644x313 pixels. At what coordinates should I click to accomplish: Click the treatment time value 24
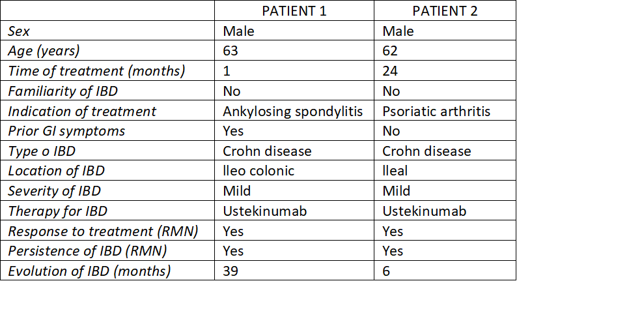click(390, 71)
